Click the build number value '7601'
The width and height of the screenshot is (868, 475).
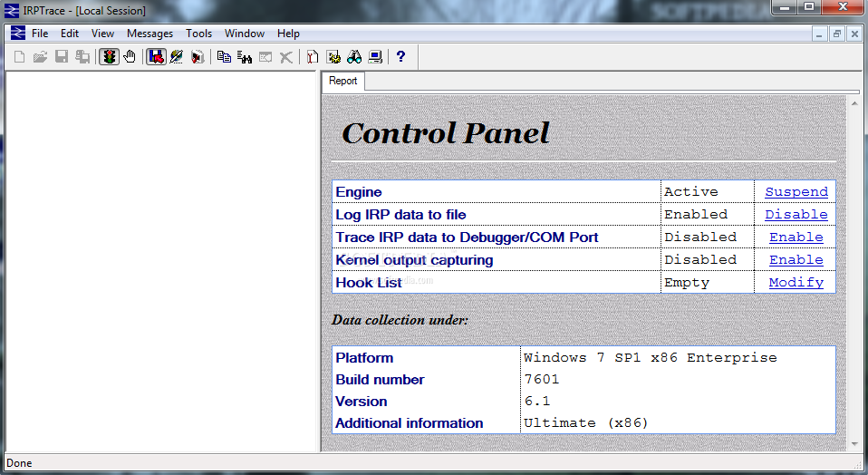pyautogui.click(x=542, y=379)
